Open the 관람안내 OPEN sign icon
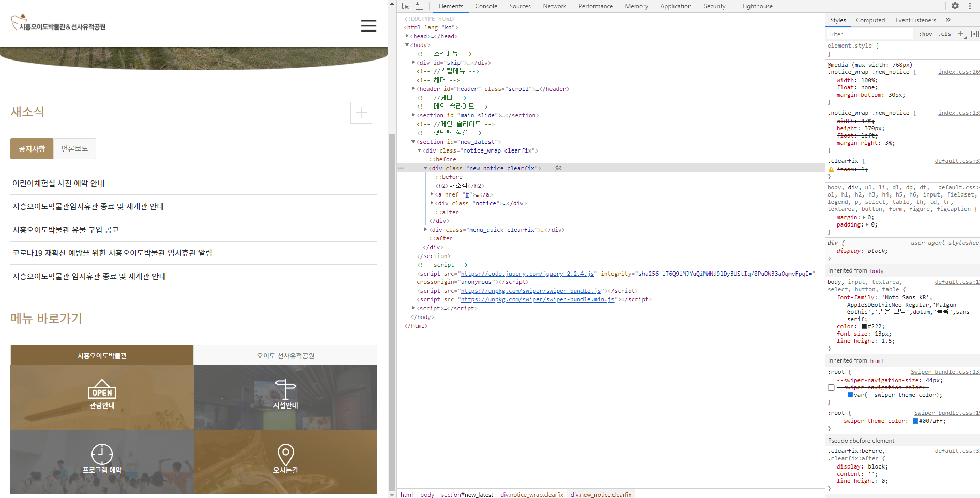This screenshot has width=980, height=498. click(102, 389)
